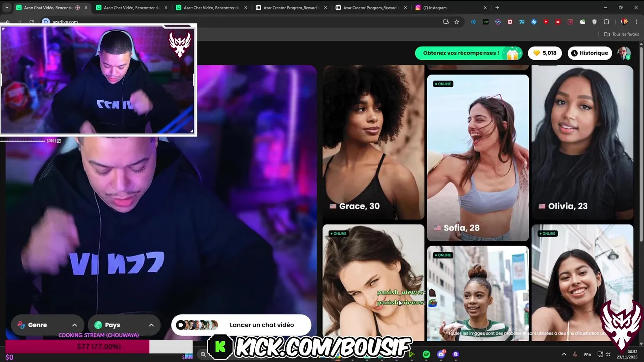Open the taskbar search icon
644x362 pixels.
click(x=203, y=354)
